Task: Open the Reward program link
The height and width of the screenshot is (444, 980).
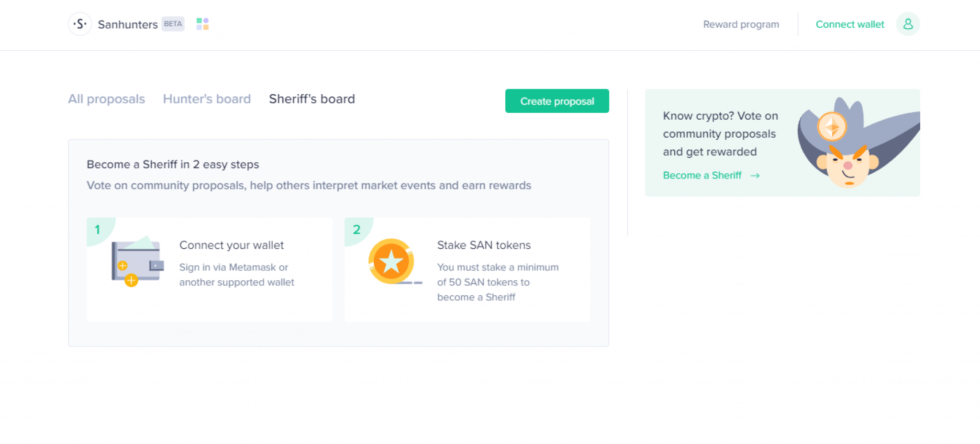Action: tap(741, 24)
